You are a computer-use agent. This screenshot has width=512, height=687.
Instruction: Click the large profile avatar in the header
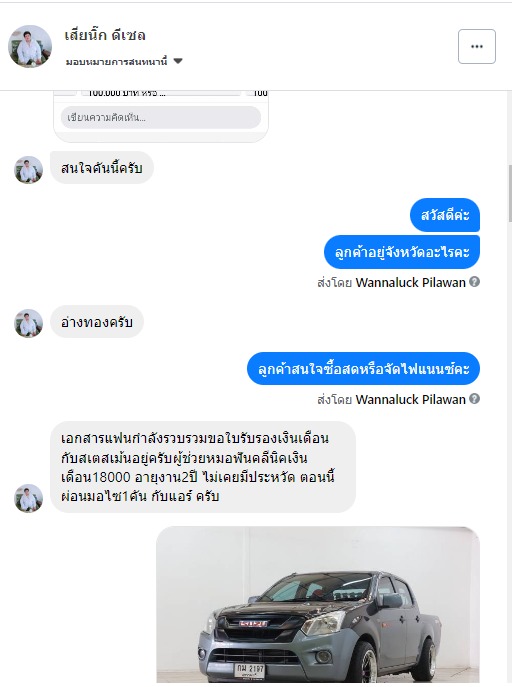pos(30,46)
